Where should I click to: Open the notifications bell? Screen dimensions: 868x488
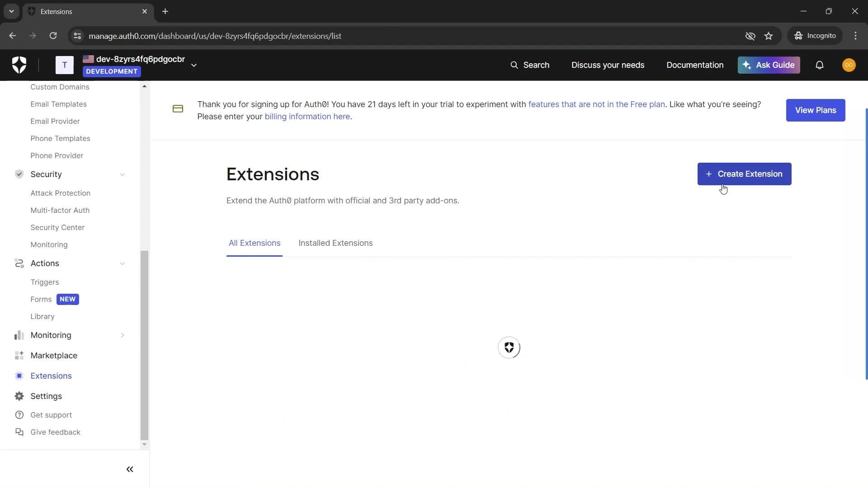tap(820, 65)
